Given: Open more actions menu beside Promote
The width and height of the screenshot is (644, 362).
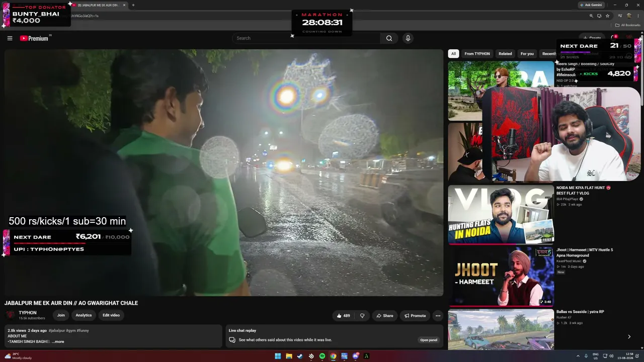Looking at the screenshot, I should [x=438, y=316].
